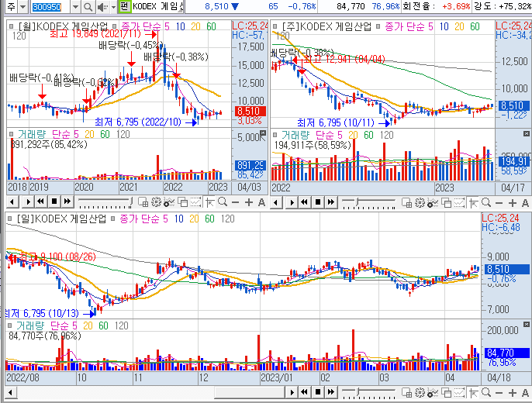Close the daily volume panel
532x403 pixels.
527,325
